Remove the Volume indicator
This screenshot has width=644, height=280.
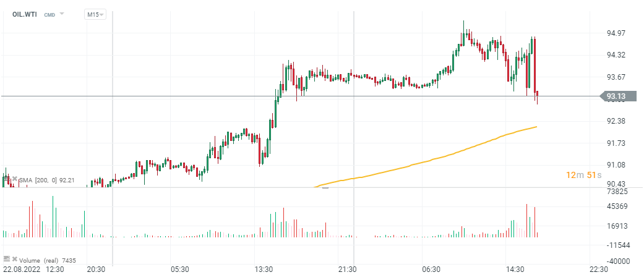click(x=14, y=258)
